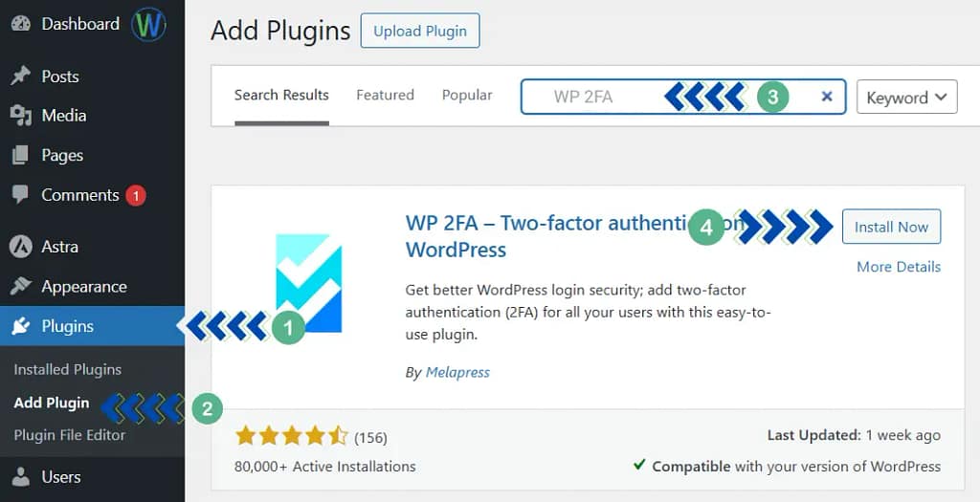Click the Comments speech bubble icon
980x502 pixels.
pyautogui.click(x=20, y=194)
